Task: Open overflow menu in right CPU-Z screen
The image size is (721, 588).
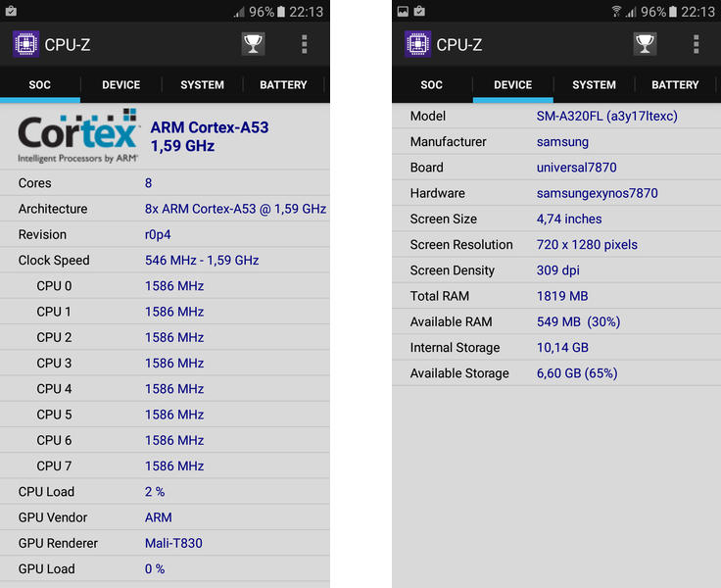Action: coord(696,44)
